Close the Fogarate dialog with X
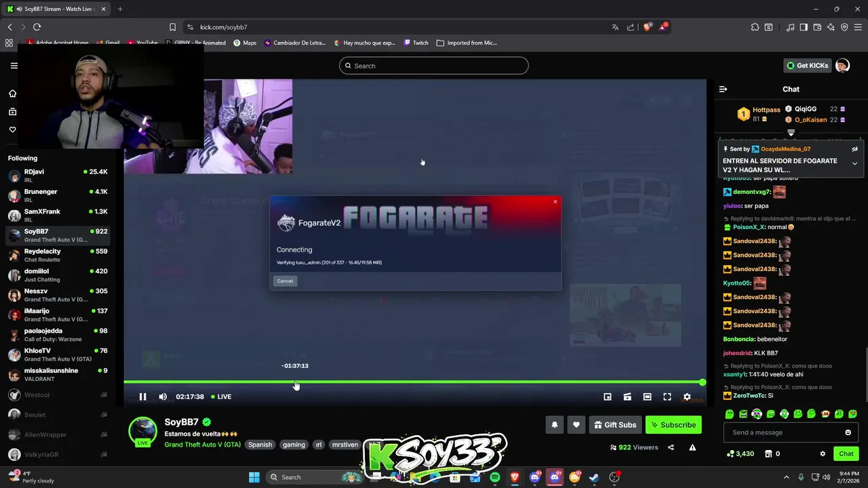 click(x=555, y=201)
